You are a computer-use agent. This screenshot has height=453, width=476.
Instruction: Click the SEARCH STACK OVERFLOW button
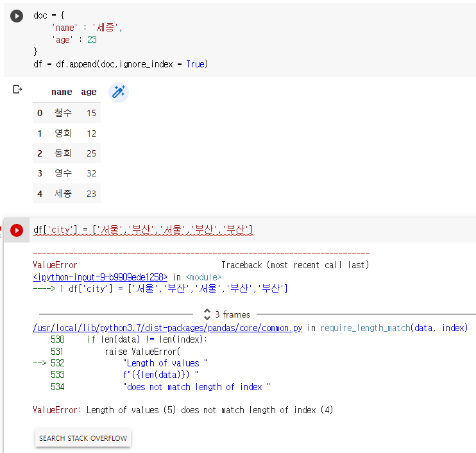coord(83,438)
